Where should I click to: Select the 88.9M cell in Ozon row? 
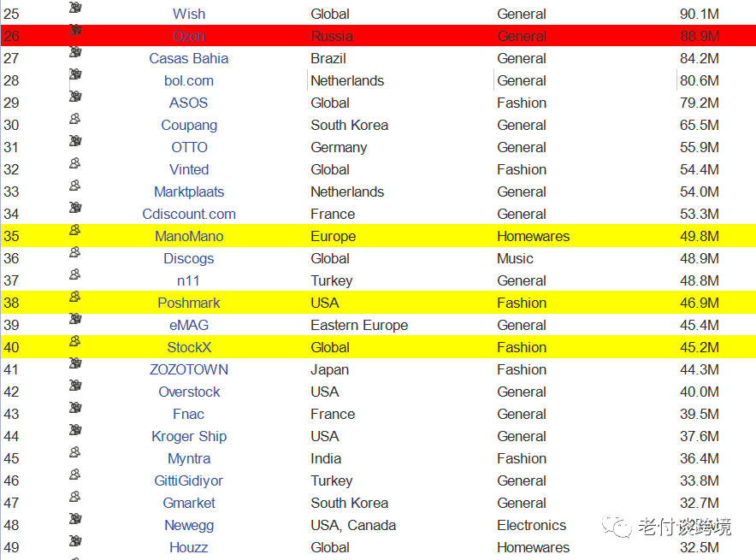click(699, 37)
